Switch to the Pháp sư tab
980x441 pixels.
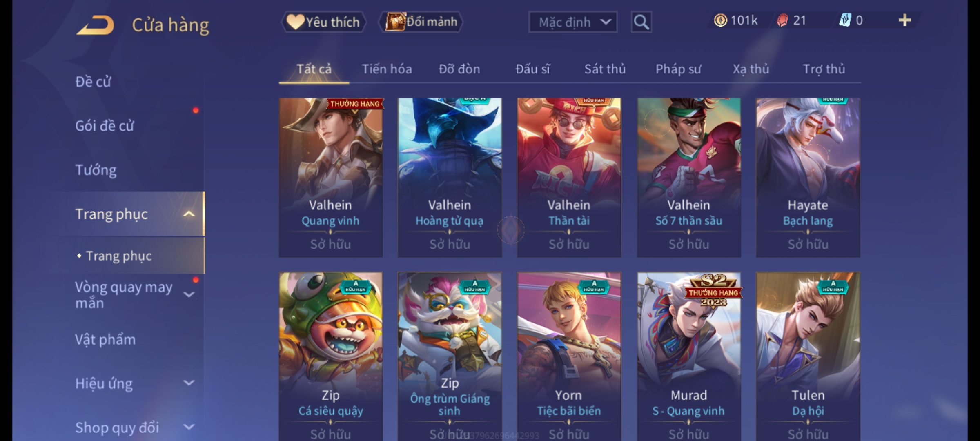678,69
